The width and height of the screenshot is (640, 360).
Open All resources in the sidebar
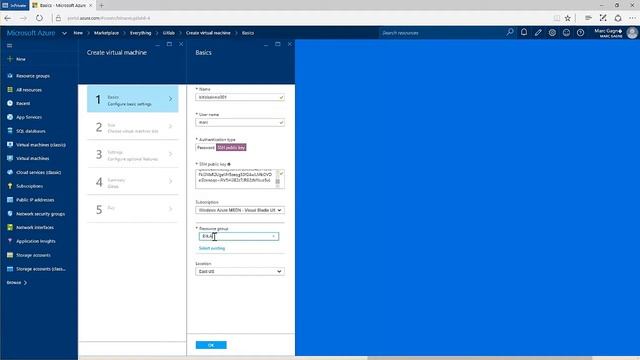29,90
